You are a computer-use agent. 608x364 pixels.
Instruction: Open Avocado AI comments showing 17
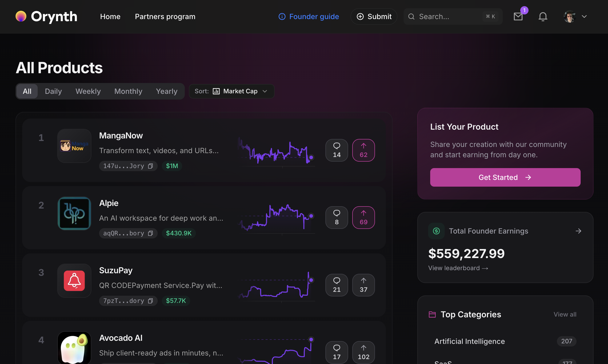click(x=337, y=352)
